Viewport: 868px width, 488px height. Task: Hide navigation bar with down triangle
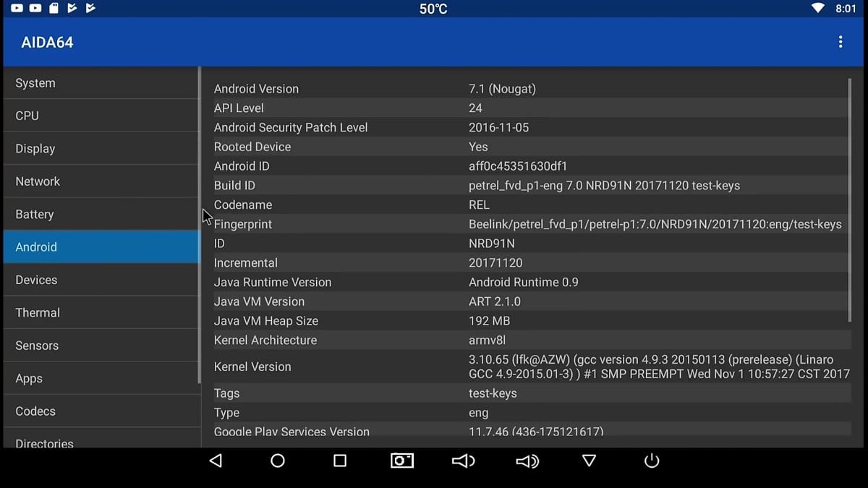click(589, 461)
